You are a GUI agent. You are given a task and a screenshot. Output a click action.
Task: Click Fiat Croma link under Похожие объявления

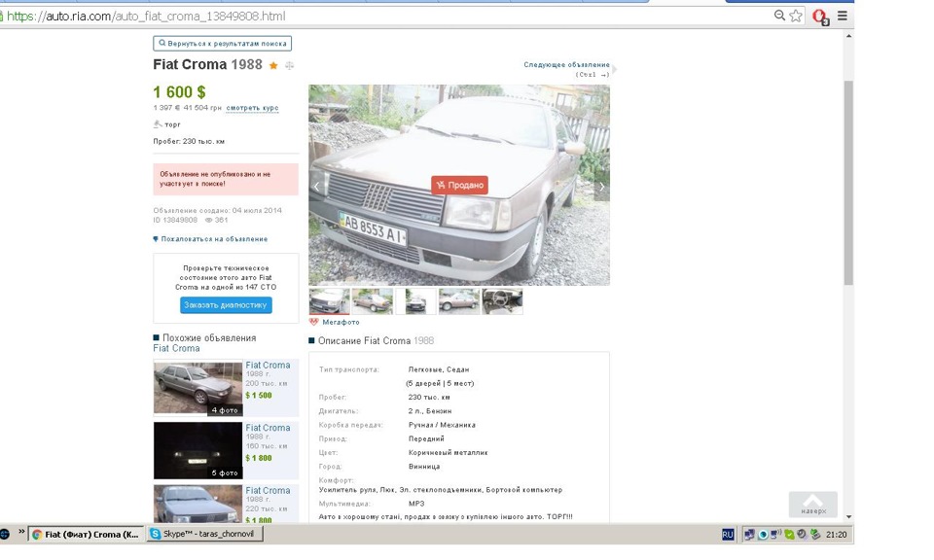(x=176, y=348)
